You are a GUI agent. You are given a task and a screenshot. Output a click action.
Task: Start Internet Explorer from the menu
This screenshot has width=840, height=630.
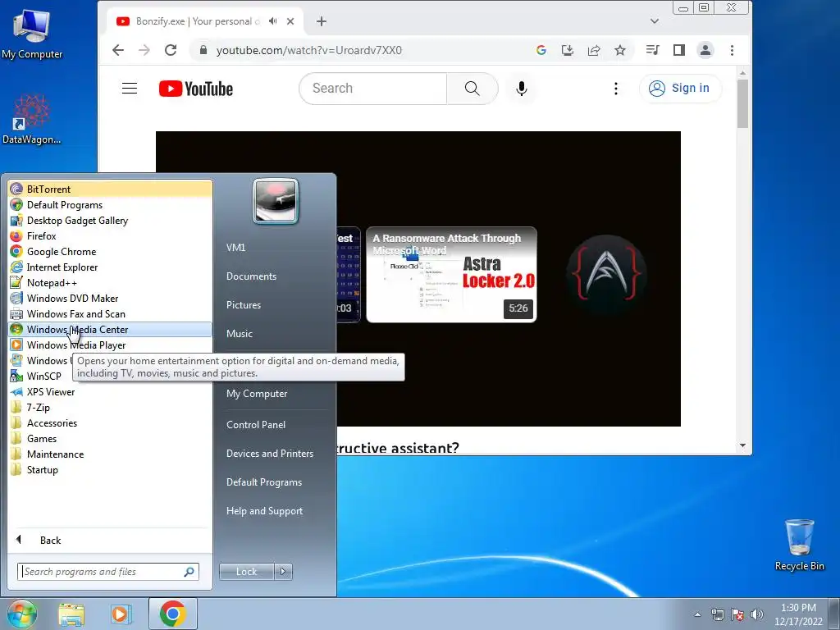(110, 267)
